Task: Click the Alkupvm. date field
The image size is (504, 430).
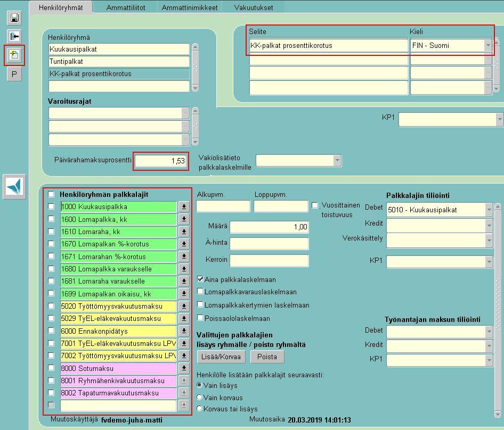Action: (x=223, y=206)
